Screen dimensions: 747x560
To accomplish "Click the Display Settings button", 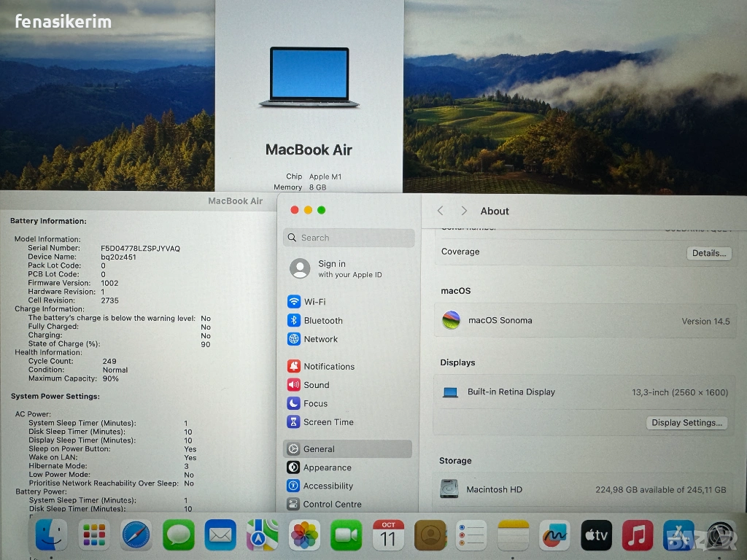I will pyautogui.click(x=686, y=423).
